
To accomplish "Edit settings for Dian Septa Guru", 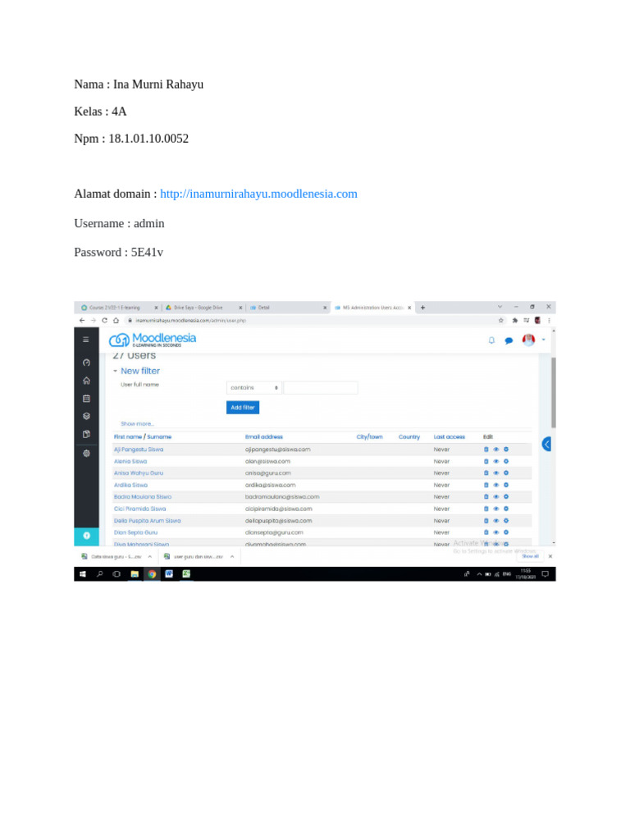I will [x=505, y=532].
